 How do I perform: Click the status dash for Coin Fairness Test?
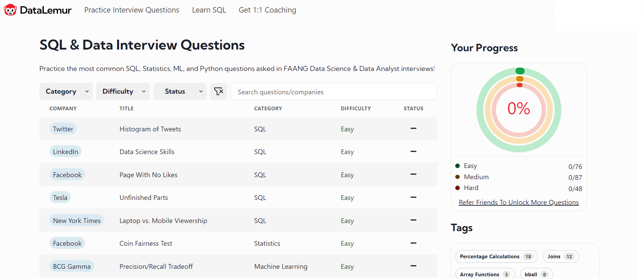[x=413, y=243]
